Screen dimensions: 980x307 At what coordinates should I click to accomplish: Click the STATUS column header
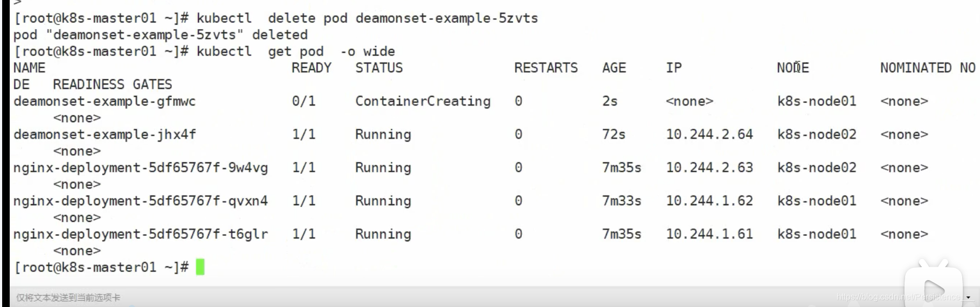pyautogui.click(x=379, y=68)
